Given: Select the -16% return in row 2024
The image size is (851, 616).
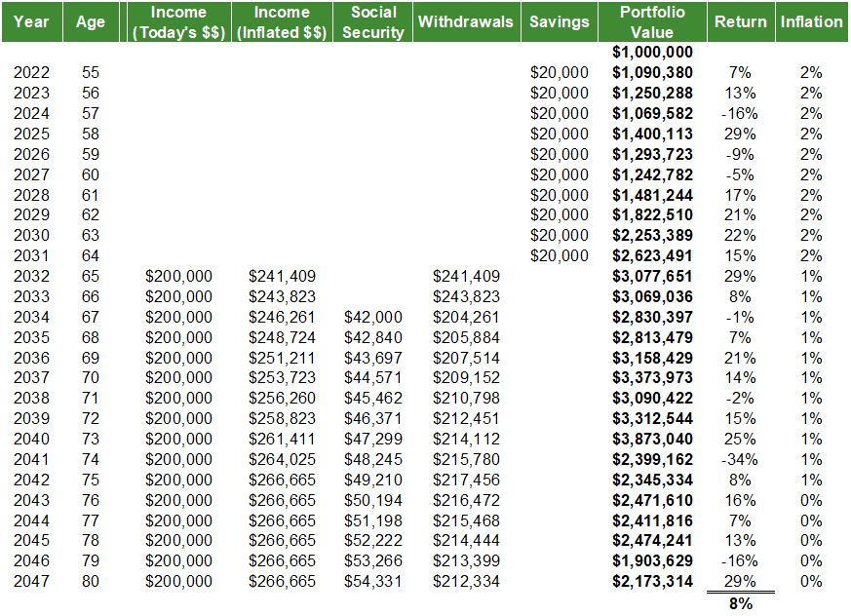Looking at the screenshot, I should tap(740, 113).
